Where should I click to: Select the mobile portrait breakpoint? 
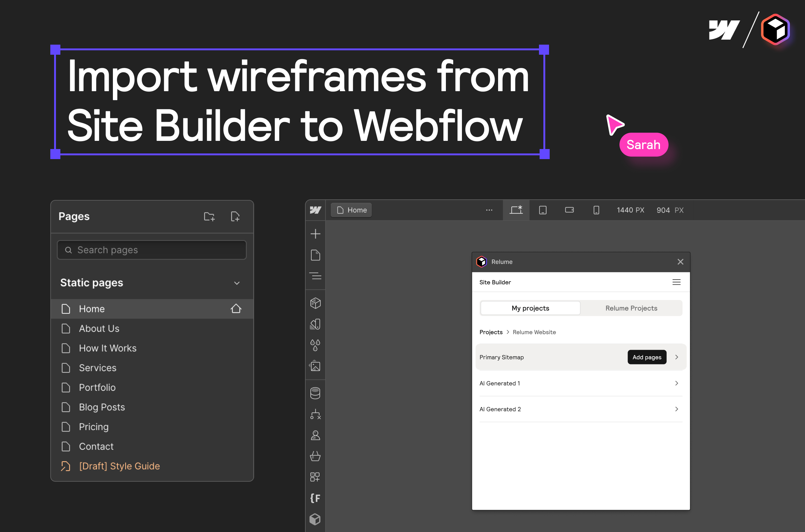coord(597,210)
